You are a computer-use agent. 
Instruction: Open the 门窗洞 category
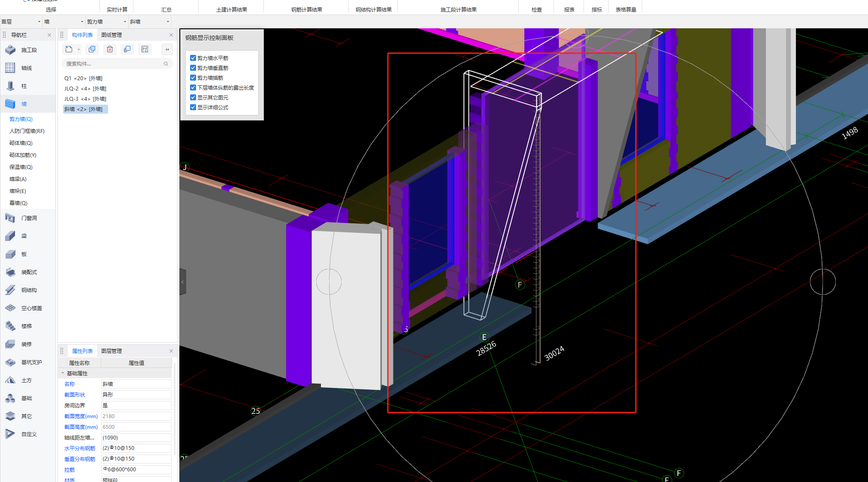pyautogui.click(x=29, y=218)
